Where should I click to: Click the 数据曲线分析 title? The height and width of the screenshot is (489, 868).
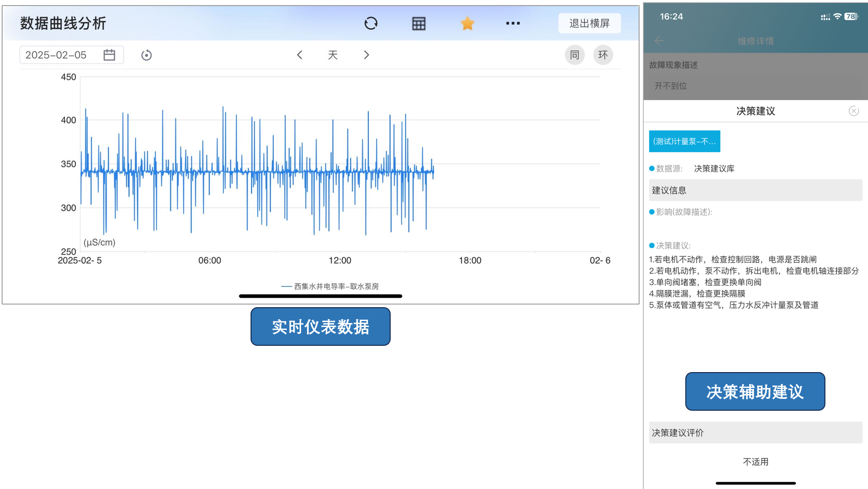point(63,23)
